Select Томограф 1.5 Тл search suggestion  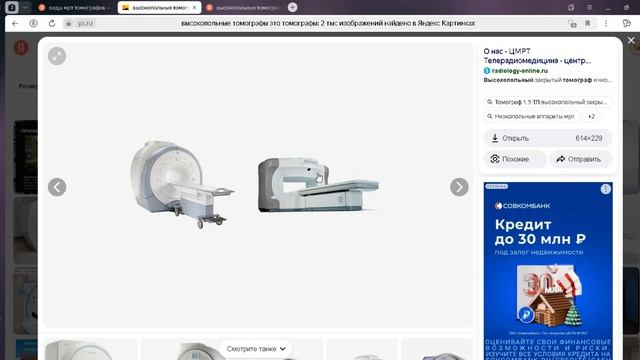click(x=548, y=102)
